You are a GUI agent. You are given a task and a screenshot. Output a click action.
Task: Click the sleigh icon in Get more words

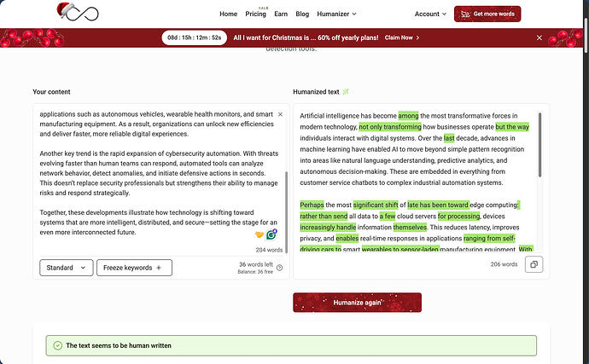(465, 14)
